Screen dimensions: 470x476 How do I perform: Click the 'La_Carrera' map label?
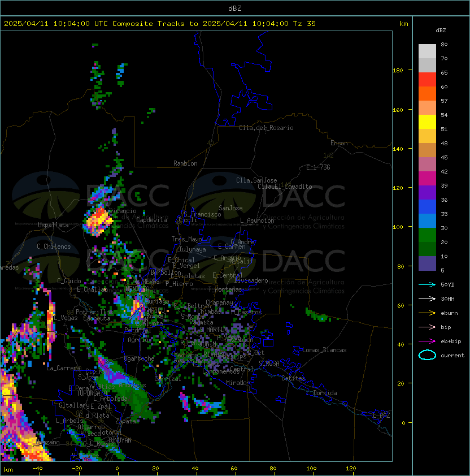(x=63, y=368)
